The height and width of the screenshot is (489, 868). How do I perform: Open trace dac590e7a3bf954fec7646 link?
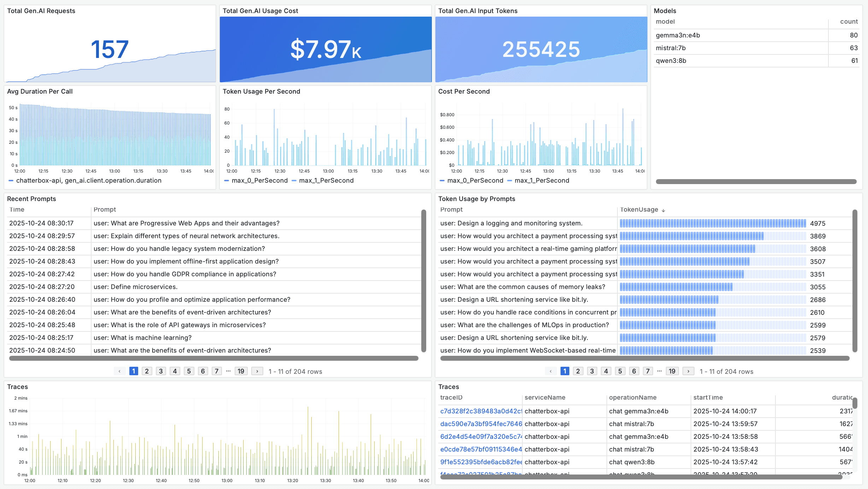(481, 424)
